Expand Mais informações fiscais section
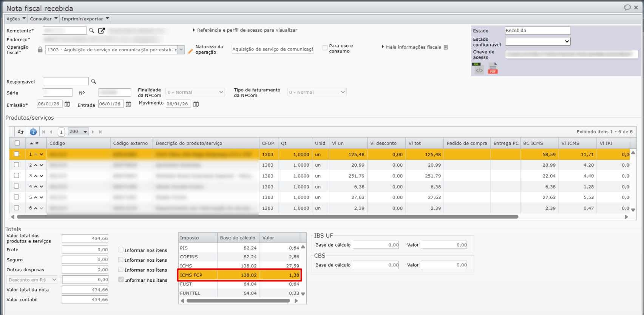The height and width of the screenshot is (315, 644). pyautogui.click(x=413, y=47)
